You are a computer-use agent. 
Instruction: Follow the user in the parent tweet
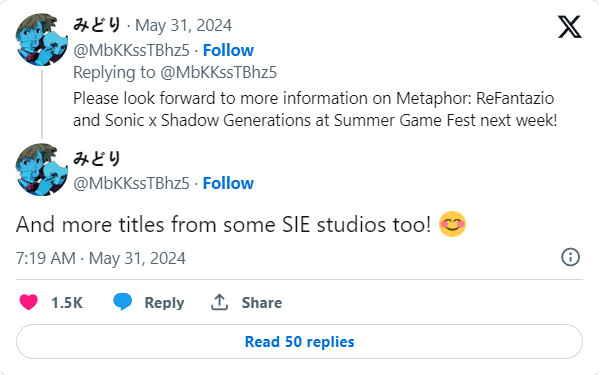pos(228,50)
